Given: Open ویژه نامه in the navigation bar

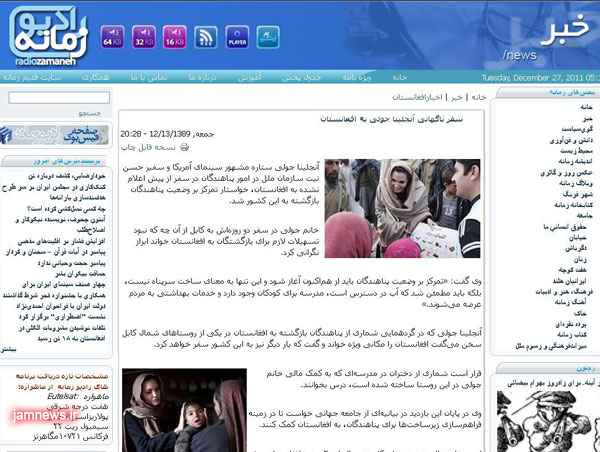Looking at the screenshot, I should (357, 77).
